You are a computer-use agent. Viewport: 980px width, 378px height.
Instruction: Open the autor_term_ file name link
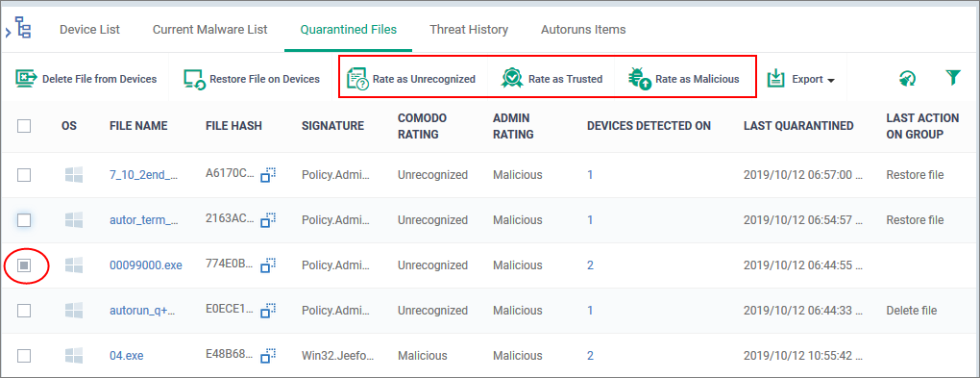coord(143,220)
